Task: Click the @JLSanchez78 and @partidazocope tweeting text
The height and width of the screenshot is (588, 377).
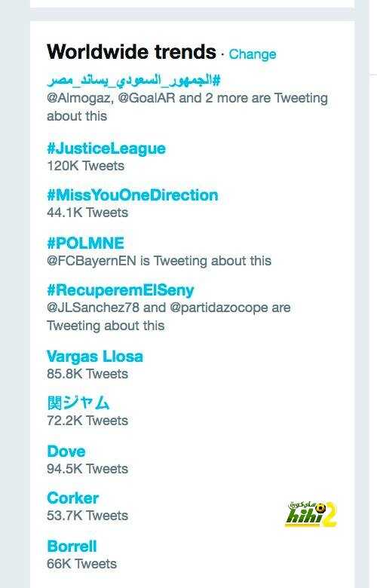Action: [x=169, y=317]
